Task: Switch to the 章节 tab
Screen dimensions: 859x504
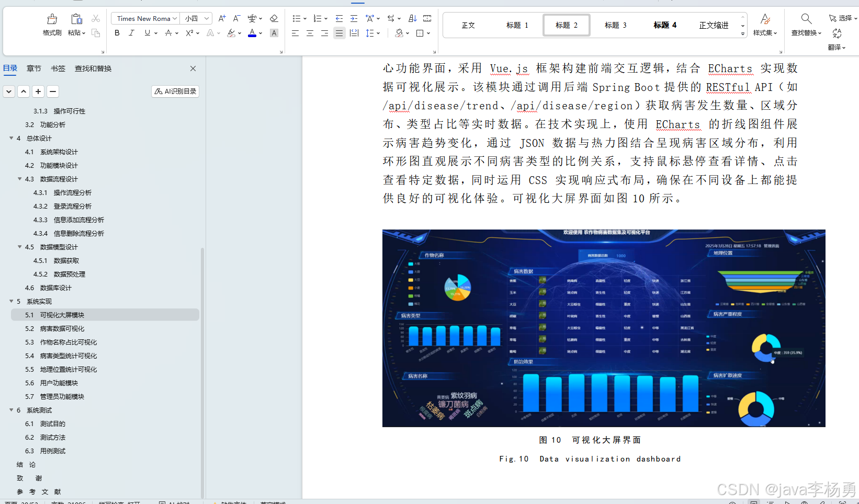Action: tap(34, 68)
